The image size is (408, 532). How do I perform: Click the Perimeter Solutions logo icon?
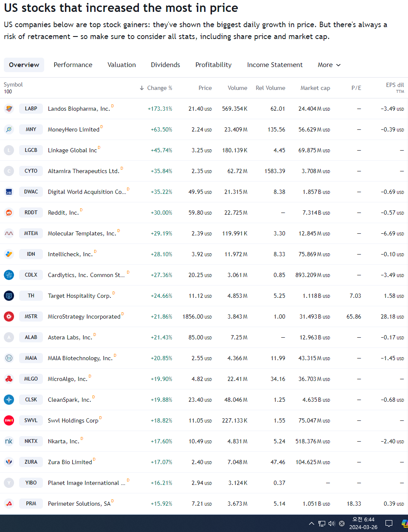9,504
